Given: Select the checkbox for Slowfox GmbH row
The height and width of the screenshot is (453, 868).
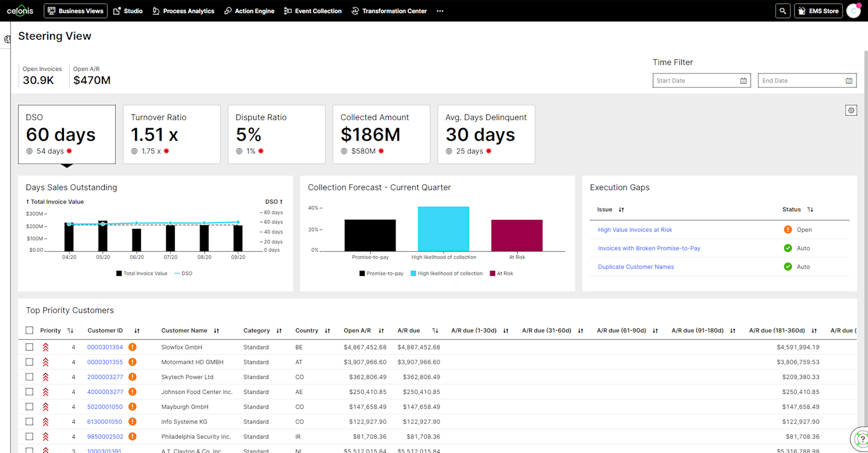Looking at the screenshot, I should (x=29, y=346).
